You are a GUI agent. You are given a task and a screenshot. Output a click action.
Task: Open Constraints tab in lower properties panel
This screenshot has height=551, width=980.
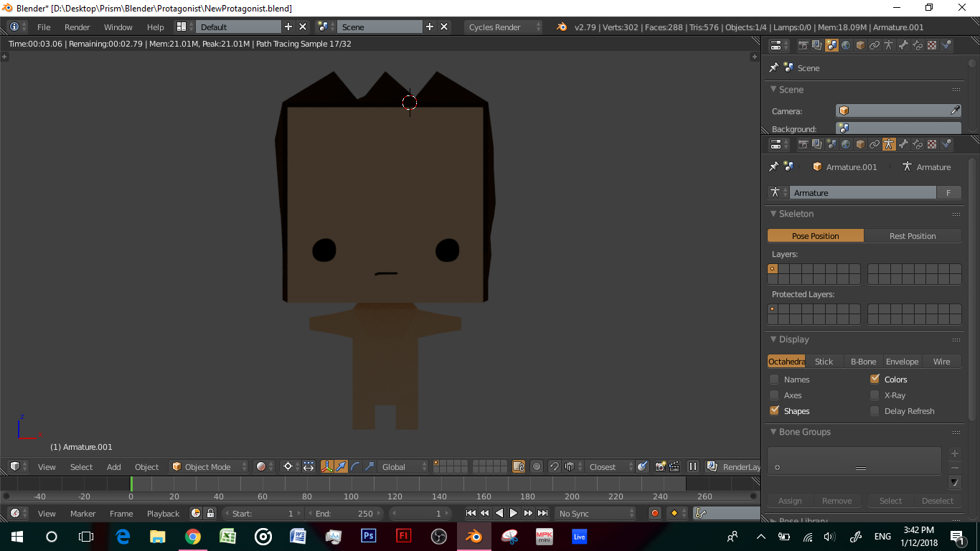(875, 144)
